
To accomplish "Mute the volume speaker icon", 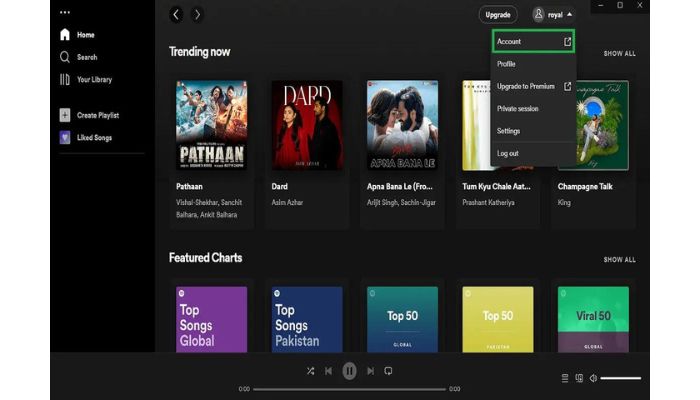I will click(593, 378).
